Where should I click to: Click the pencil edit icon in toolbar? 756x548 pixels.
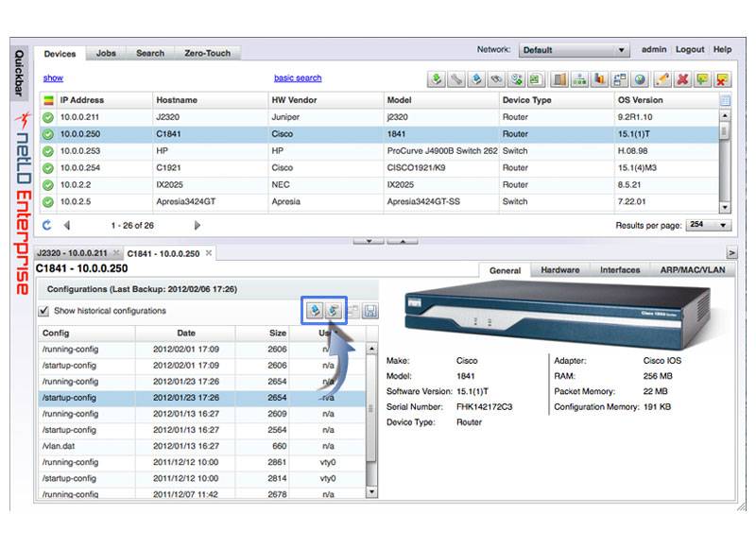pyautogui.click(x=662, y=79)
